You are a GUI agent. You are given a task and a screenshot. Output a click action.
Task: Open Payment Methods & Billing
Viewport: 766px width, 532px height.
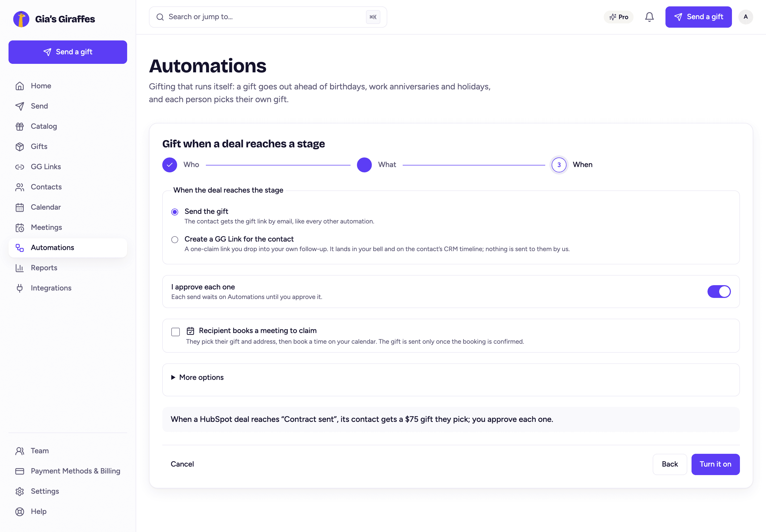tap(68, 471)
